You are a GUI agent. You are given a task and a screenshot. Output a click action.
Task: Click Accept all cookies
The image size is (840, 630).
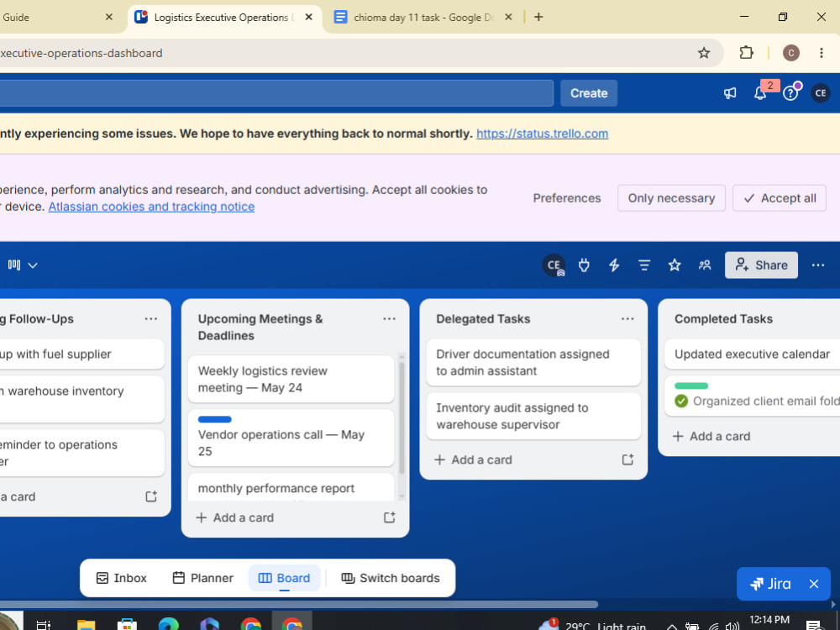(x=780, y=198)
